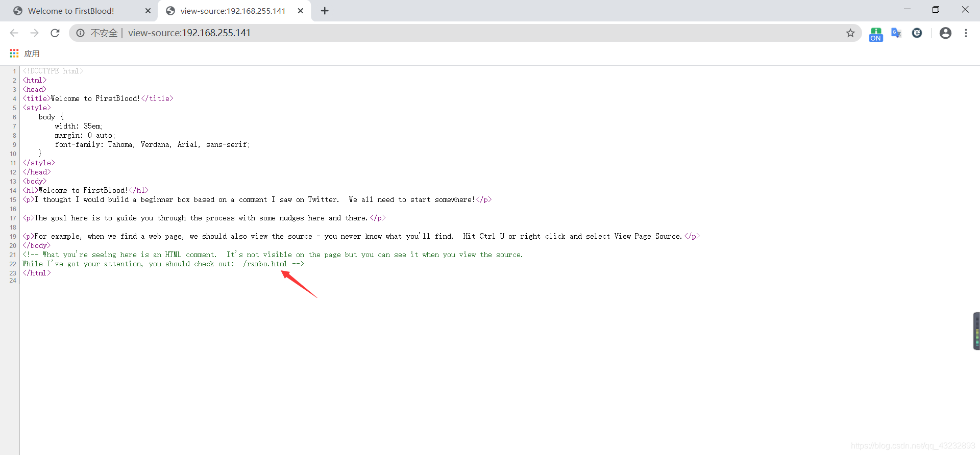Click the 'font-family: Tahoma' style line
The width and height of the screenshot is (980, 455).
(153, 144)
